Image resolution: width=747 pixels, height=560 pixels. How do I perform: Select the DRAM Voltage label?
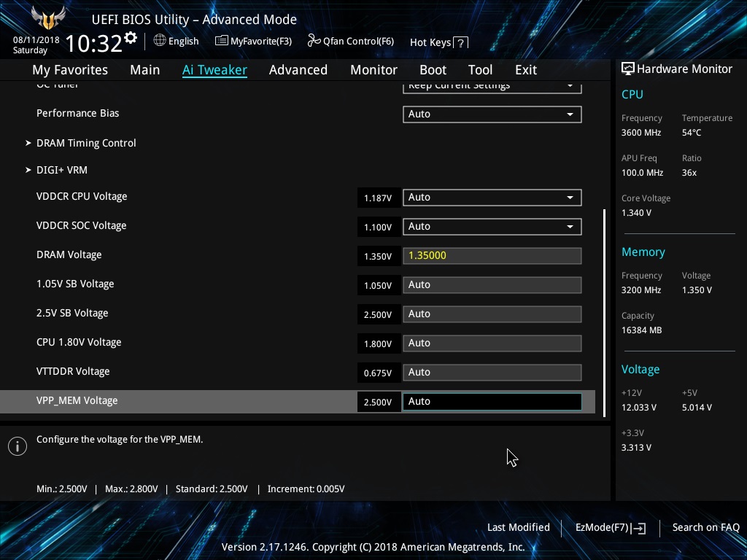click(69, 254)
